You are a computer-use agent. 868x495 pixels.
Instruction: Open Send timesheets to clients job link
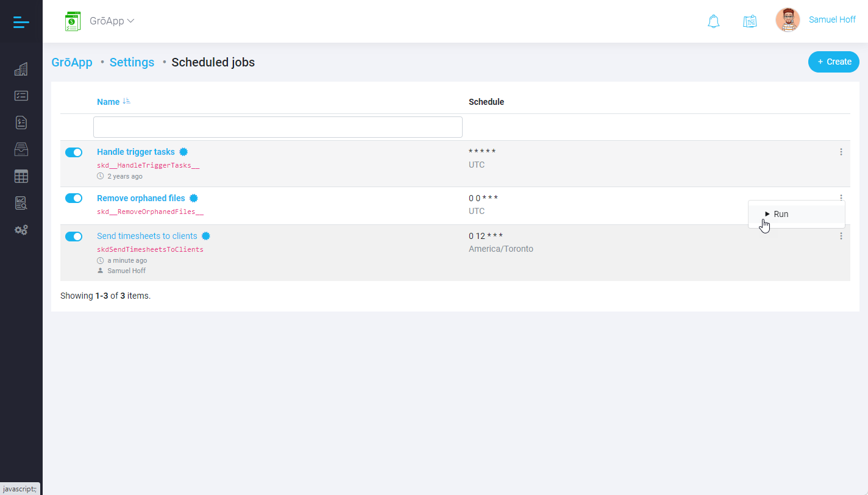(x=147, y=236)
